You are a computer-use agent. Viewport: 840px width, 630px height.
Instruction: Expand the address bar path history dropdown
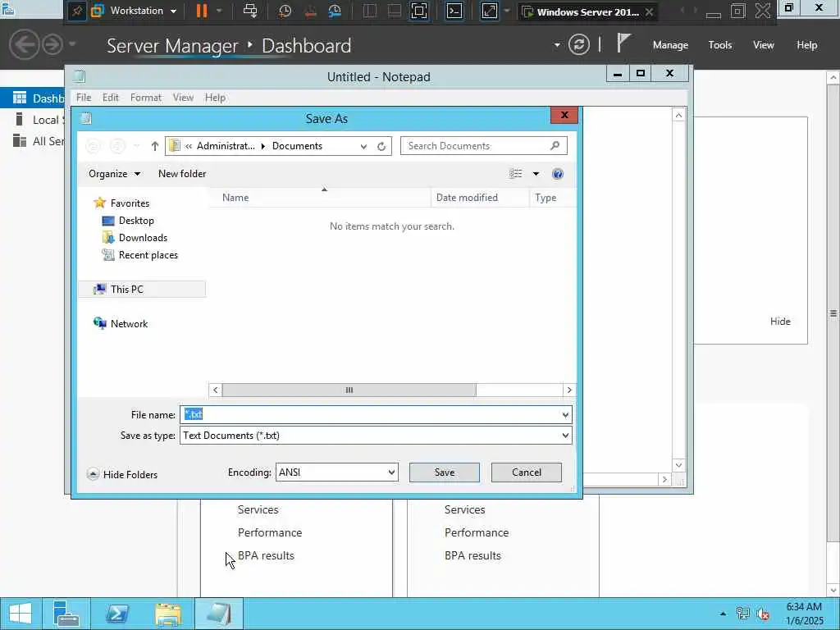(x=363, y=146)
